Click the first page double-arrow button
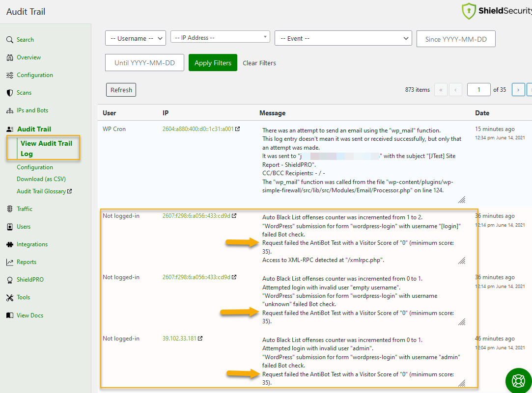Viewport: 532px width, 393px height. tap(441, 90)
